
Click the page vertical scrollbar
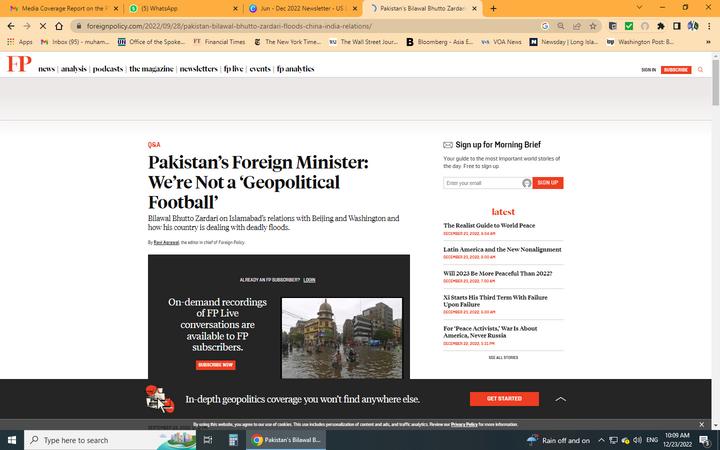pos(715,83)
